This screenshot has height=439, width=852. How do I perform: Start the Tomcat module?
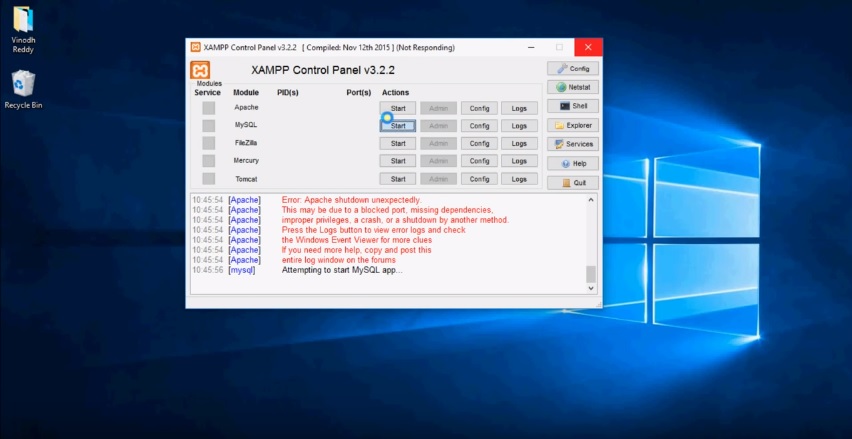(x=398, y=179)
